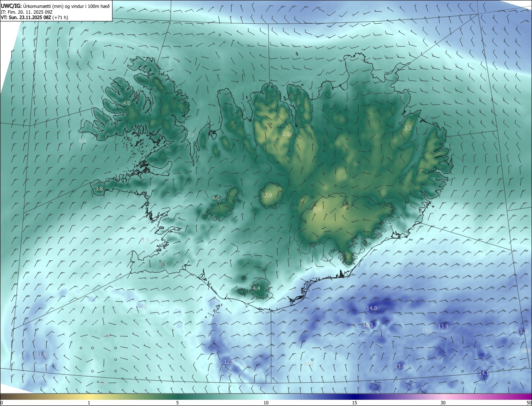Click the 12.5 value in the south sea
The width and height of the screenshot is (532, 406).
click(x=229, y=362)
